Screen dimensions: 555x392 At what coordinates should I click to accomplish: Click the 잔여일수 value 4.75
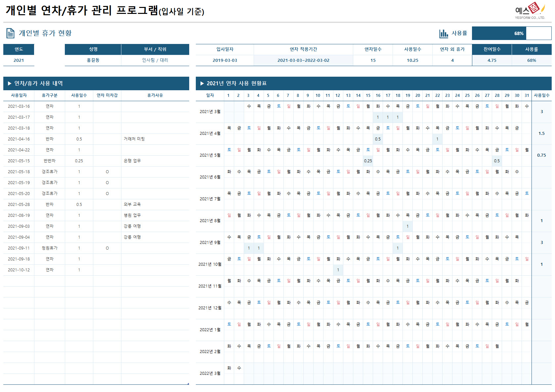pyautogui.click(x=492, y=60)
